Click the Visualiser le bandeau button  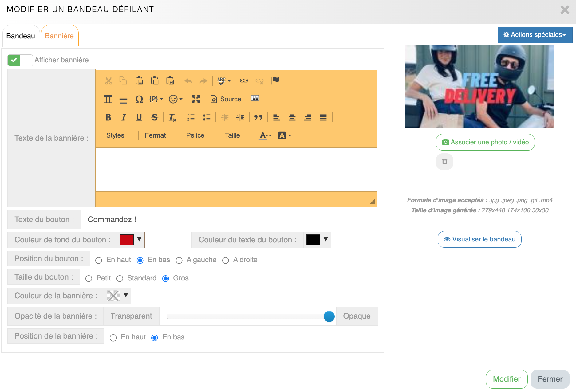click(x=479, y=239)
